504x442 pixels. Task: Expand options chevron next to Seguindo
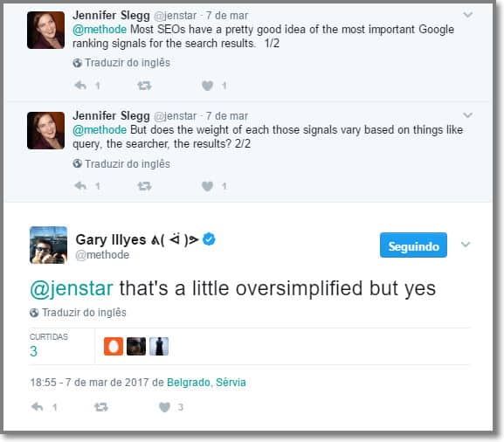(466, 245)
